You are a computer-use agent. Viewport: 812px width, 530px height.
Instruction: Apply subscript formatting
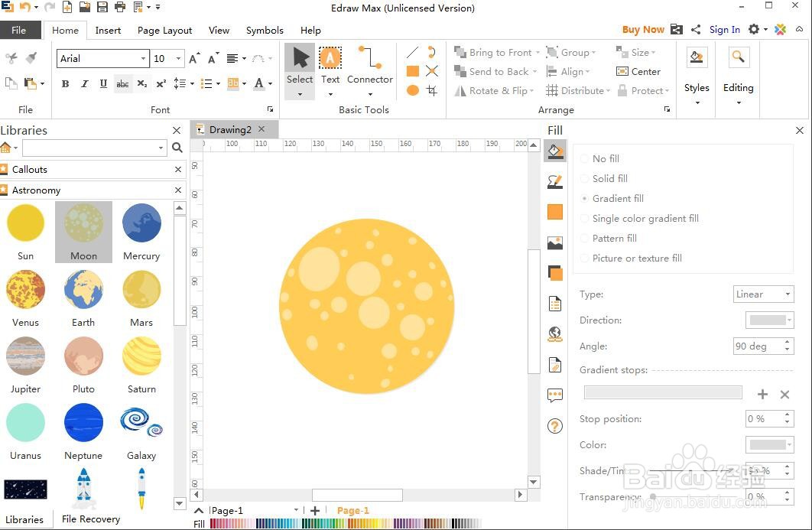142,83
